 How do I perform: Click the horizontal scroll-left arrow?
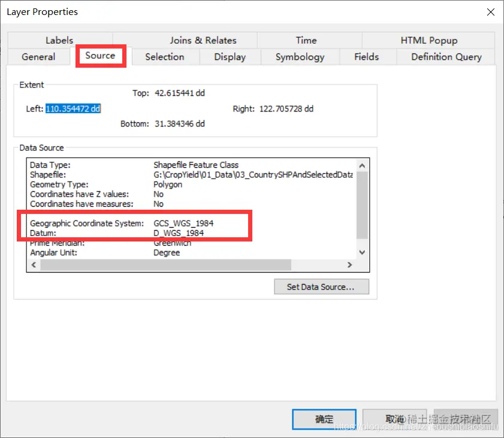tap(34, 265)
